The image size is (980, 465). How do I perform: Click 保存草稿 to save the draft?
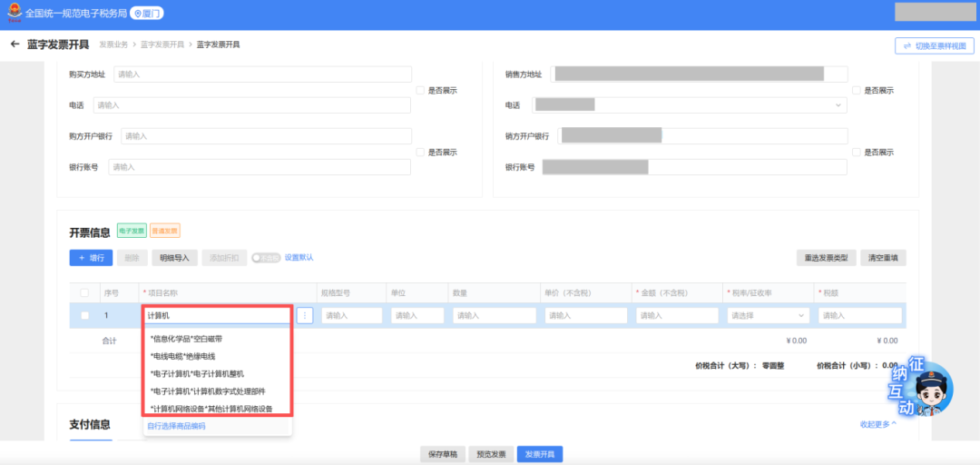443,454
